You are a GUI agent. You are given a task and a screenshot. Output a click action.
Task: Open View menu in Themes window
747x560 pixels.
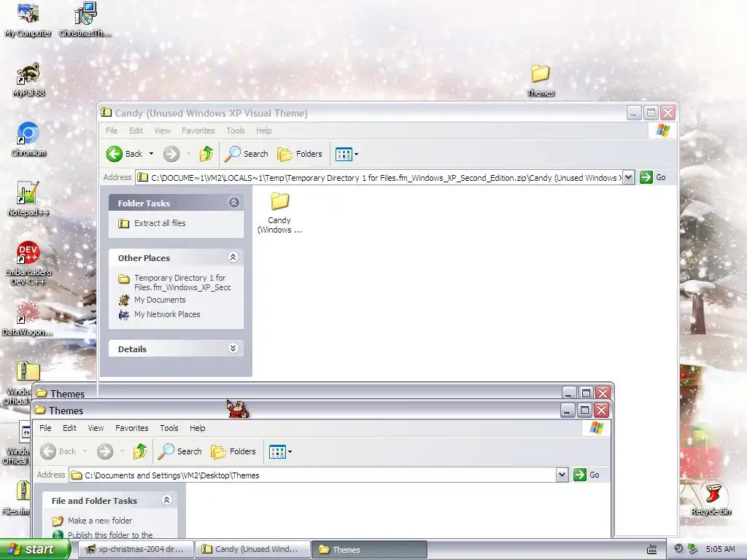coord(96,428)
